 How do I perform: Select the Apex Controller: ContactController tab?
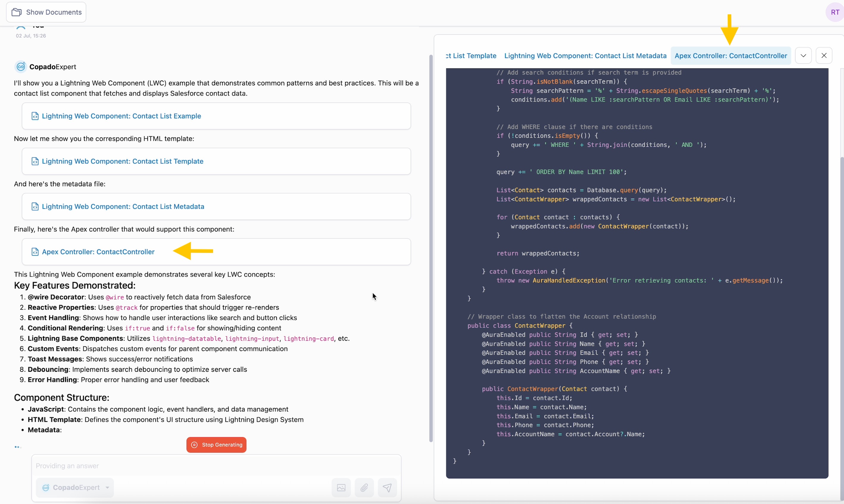click(731, 56)
